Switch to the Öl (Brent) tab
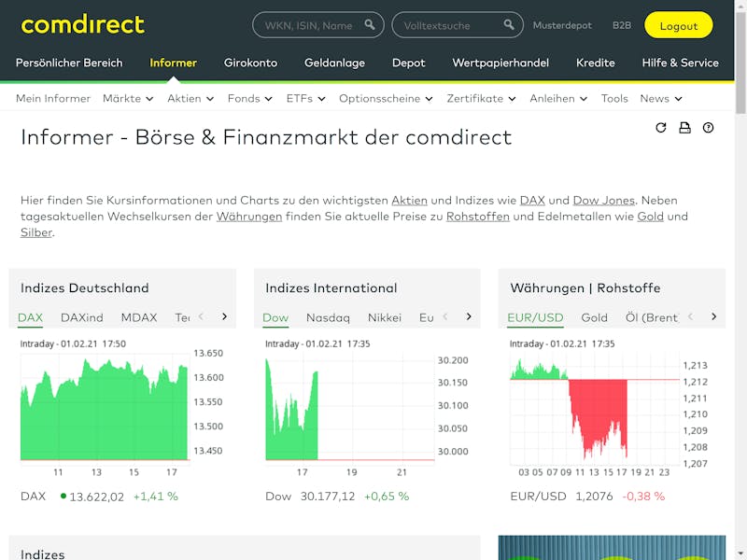This screenshot has height=560, width=747. [652, 317]
